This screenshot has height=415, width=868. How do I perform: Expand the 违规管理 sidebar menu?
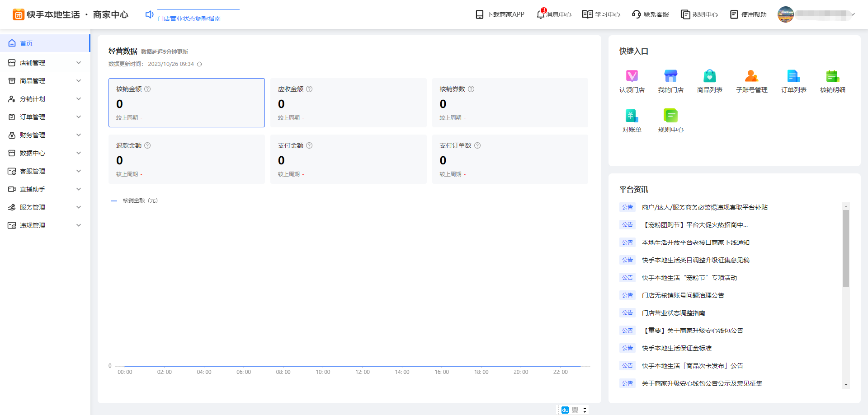coord(45,225)
